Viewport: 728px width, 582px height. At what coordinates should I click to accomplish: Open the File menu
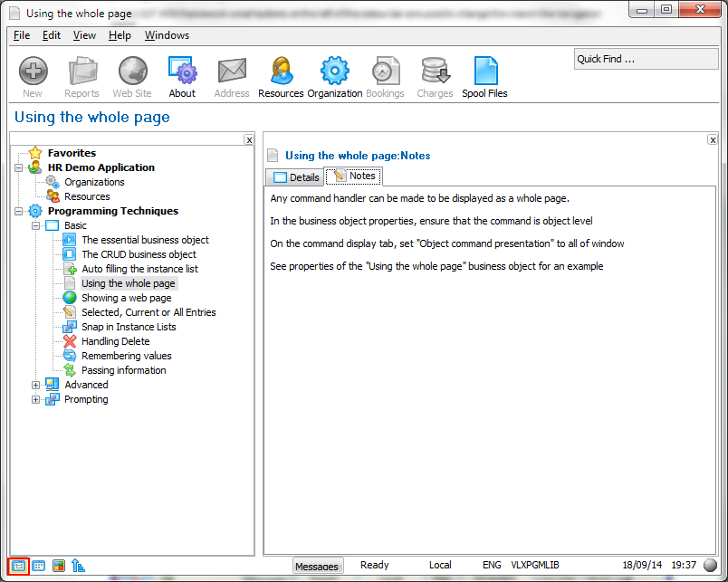(22, 35)
